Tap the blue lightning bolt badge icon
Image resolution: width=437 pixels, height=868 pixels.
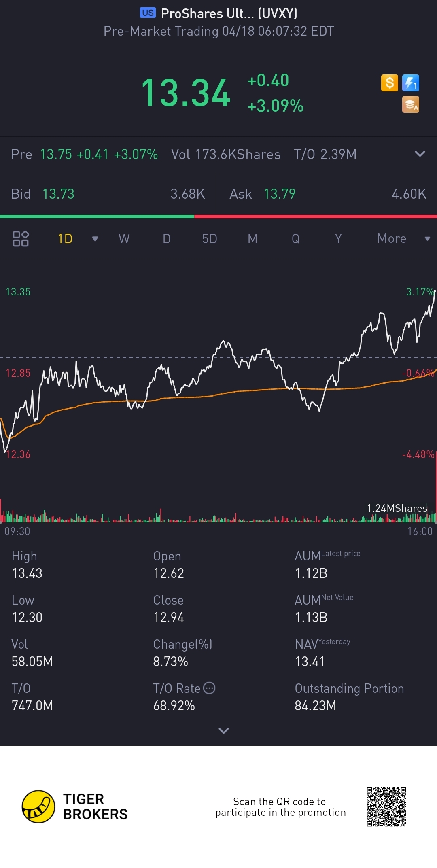[411, 83]
